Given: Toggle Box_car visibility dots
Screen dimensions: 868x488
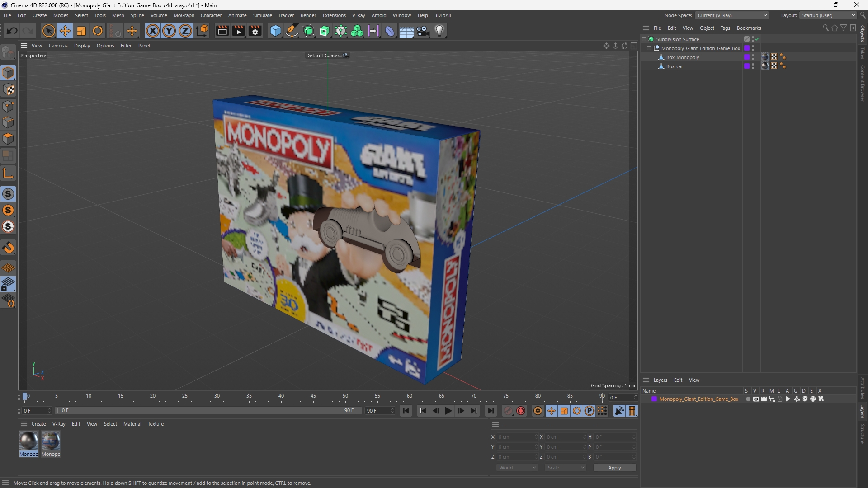Looking at the screenshot, I should point(753,66).
